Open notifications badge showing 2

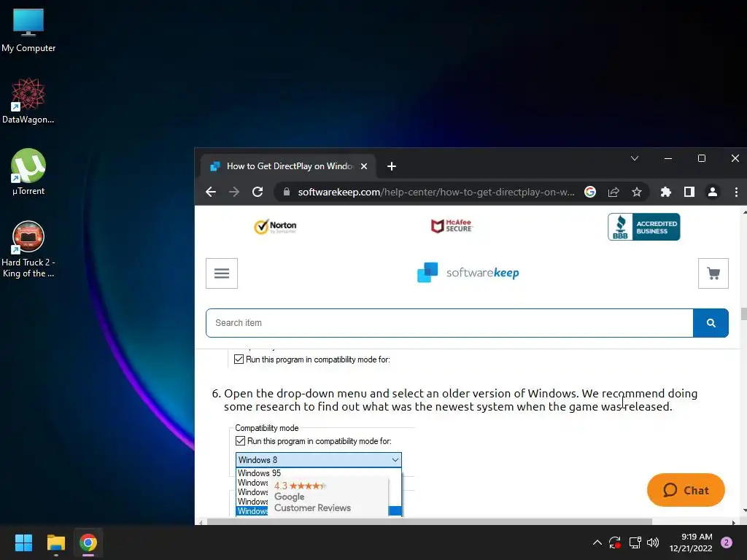[727, 542]
